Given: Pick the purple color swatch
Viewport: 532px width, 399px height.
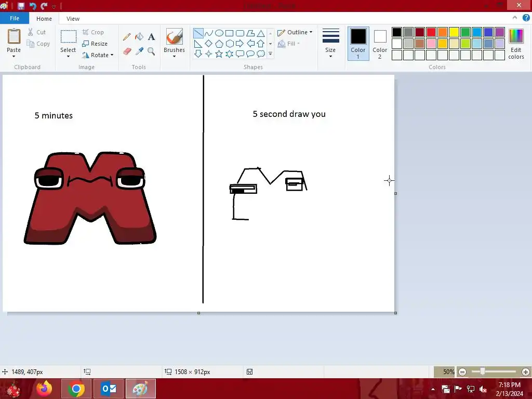Looking at the screenshot, I should [500, 32].
